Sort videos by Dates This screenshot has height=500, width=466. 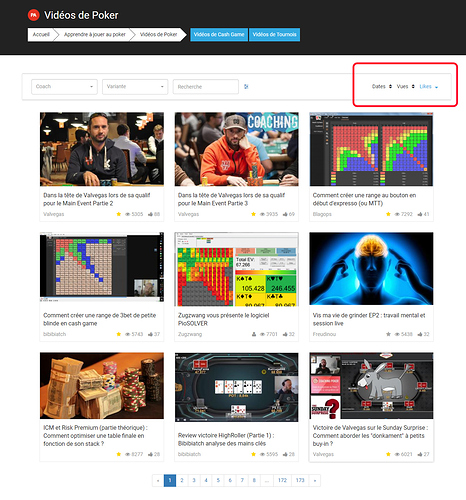pyautogui.click(x=382, y=87)
